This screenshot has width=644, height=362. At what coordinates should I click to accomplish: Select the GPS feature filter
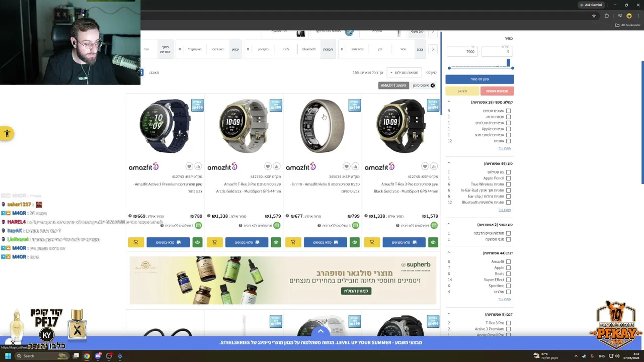pyautogui.click(x=286, y=49)
